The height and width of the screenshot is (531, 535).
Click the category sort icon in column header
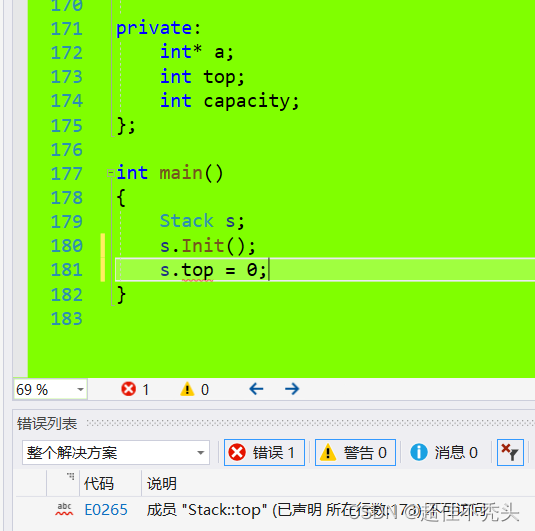[x=70, y=476]
